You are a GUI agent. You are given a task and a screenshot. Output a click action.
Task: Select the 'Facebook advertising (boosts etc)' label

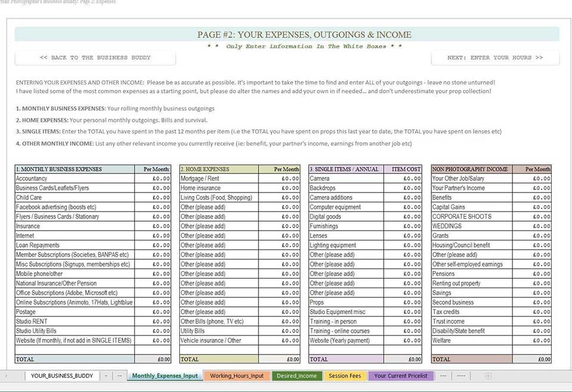[56, 207]
